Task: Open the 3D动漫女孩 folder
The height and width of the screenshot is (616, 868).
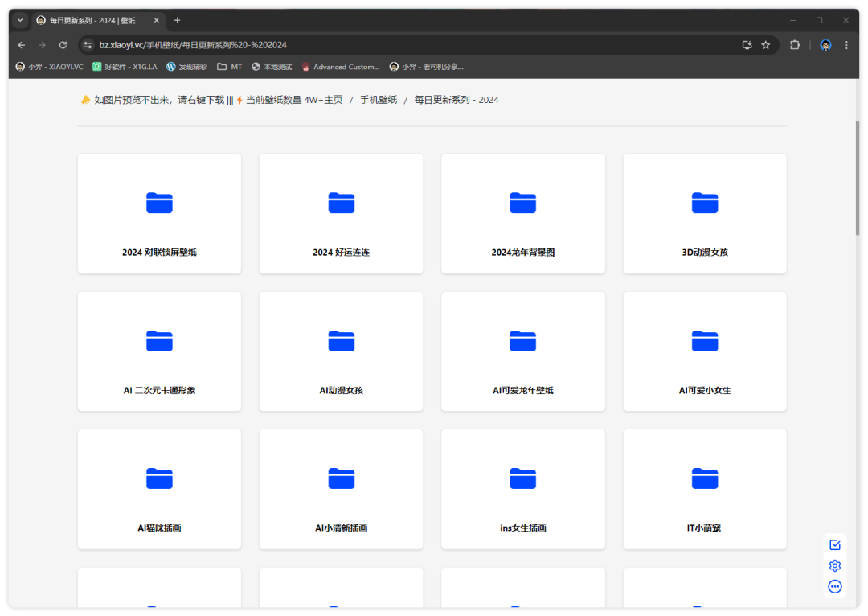Action: pyautogui.click(x=705, y=214)
